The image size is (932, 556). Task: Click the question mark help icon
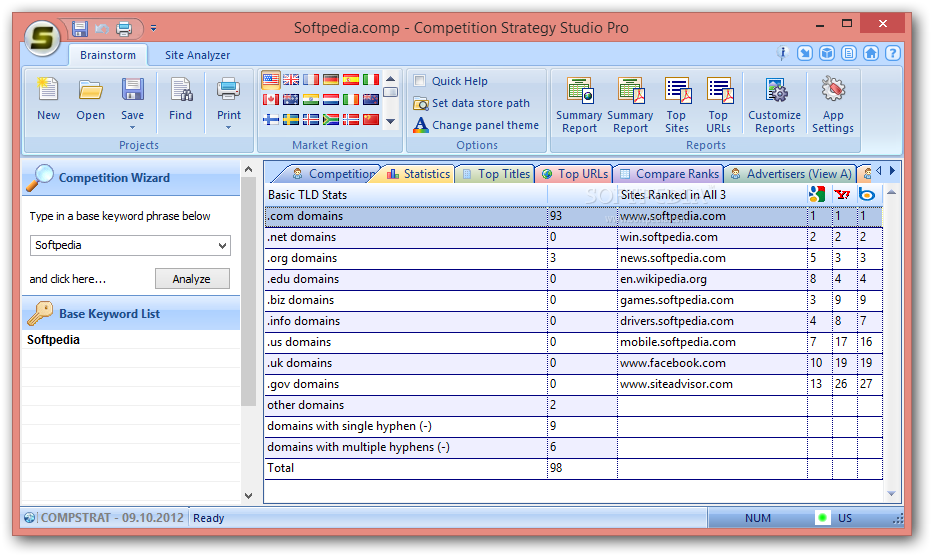[892, 54]
